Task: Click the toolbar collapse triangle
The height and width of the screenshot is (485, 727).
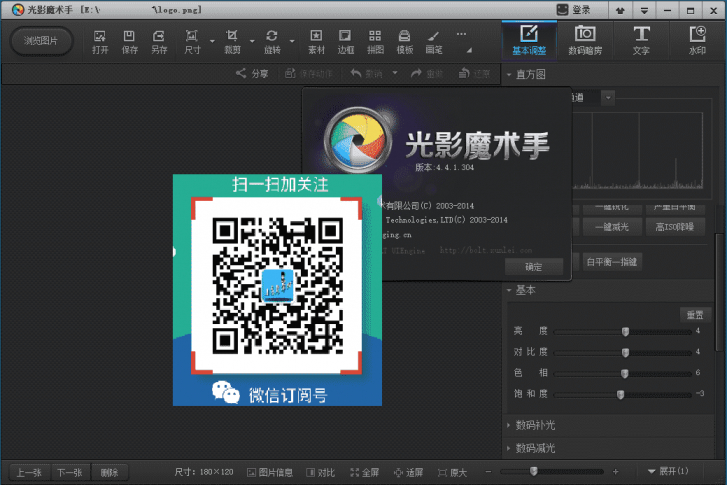Action: [x=469, y=50]
